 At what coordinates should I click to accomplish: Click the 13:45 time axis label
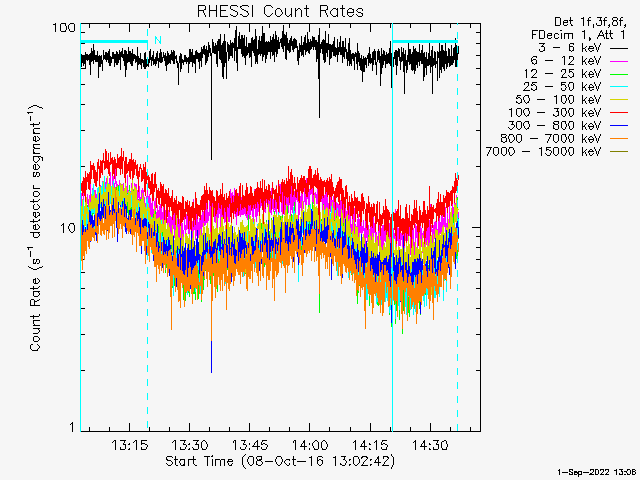click(x=249, y=445)
